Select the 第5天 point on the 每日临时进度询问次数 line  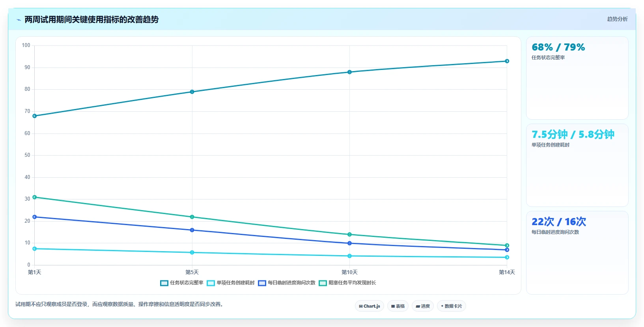192,230
